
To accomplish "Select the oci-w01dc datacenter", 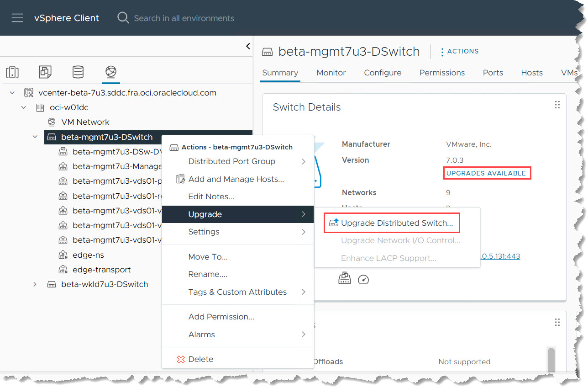I will tap(69, 107).
